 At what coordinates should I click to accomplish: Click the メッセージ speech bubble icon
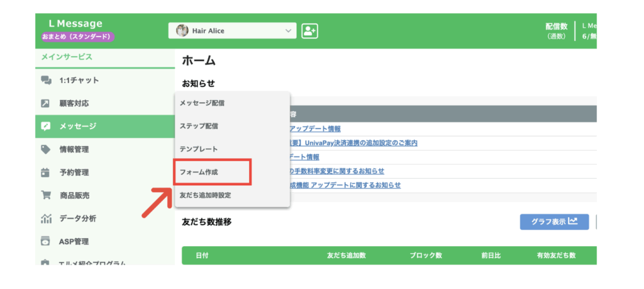pos(45,127)
